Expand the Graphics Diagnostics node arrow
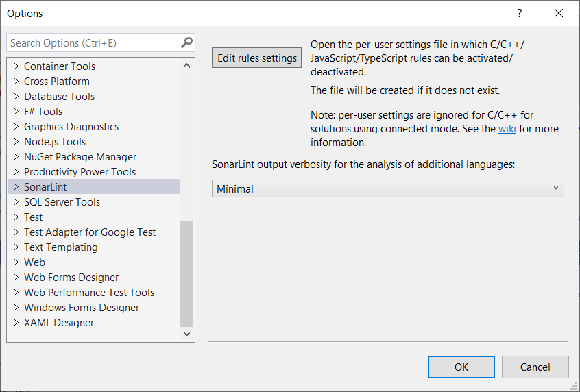 (x=16, y=127)
